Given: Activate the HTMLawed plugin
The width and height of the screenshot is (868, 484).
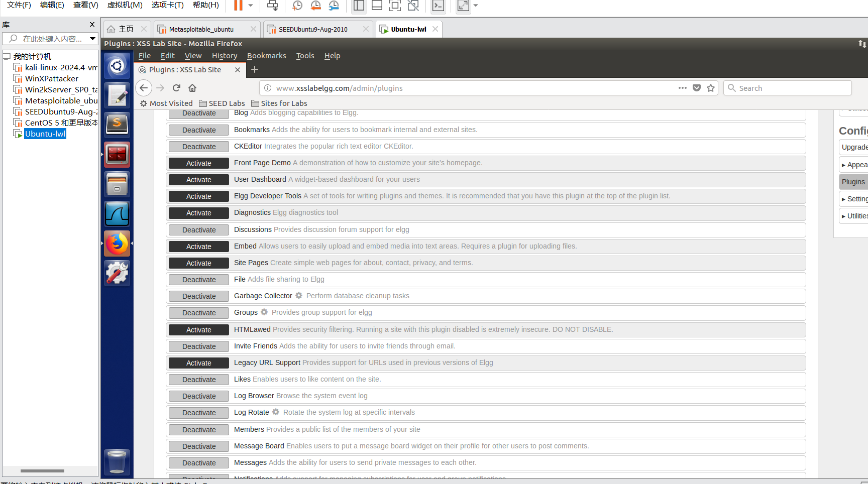Looking at the screenshot, I should [199, 330].
